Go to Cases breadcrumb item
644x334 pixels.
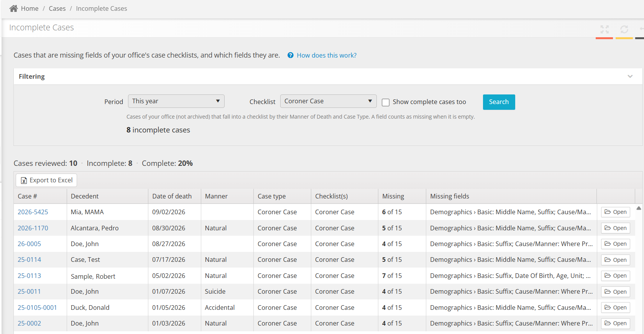point(57,8)
